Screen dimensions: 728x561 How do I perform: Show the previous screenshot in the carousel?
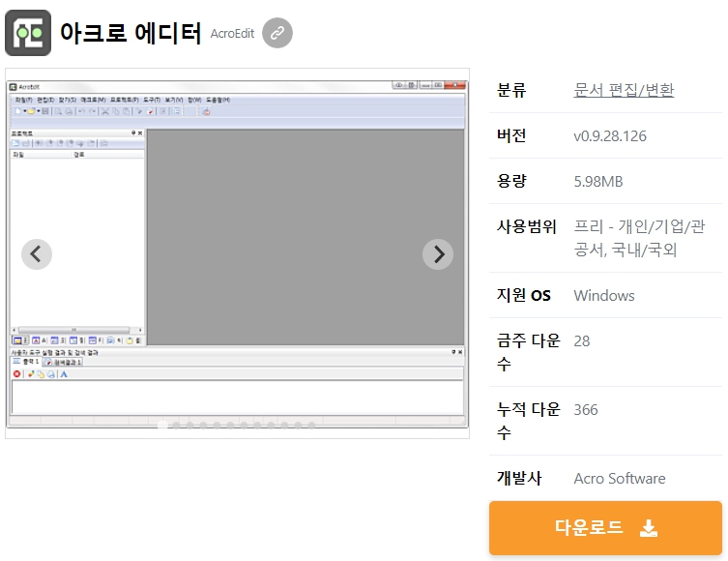click(37, 254)
